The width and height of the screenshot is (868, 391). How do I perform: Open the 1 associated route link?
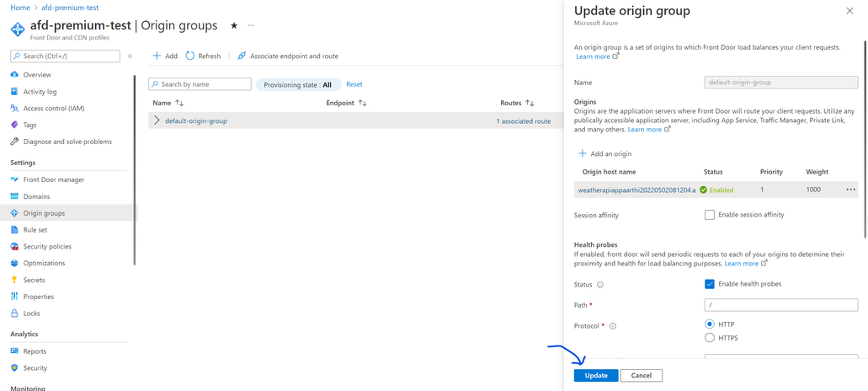(523, 121)
